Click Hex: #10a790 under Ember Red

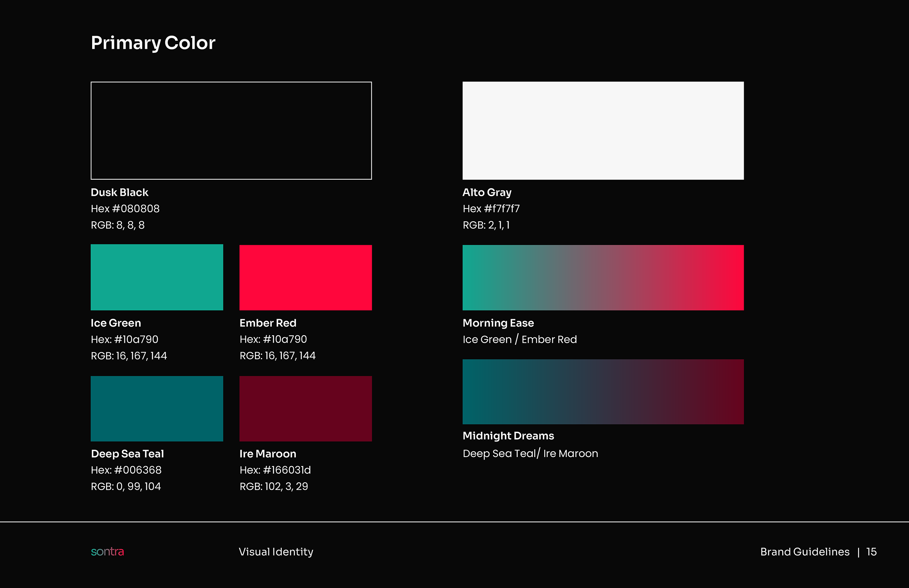tap(274, 339)
